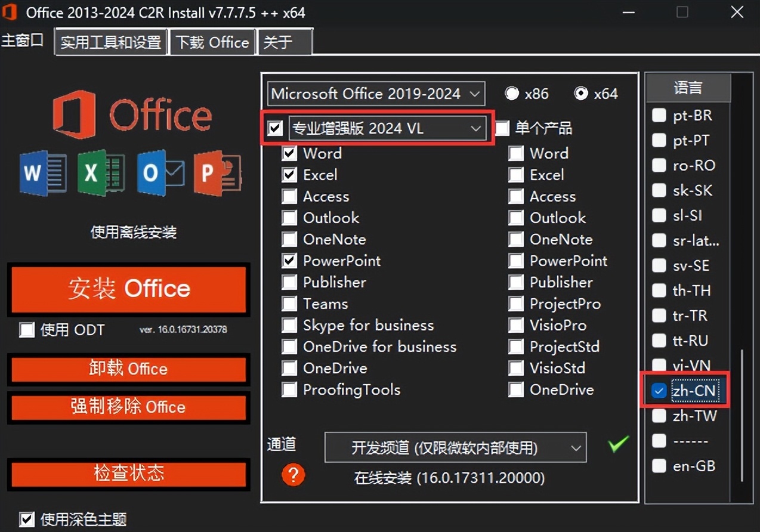Check the edition checkbox beside 专业增强版 dropdown
This screenshot has width=760, height=532.
tap(274, 128)
